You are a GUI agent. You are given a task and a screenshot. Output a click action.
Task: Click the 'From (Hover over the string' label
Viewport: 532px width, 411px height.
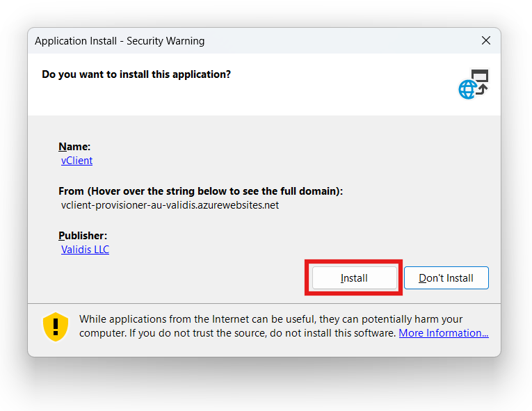pyautogui.click(x=200, y=191)
